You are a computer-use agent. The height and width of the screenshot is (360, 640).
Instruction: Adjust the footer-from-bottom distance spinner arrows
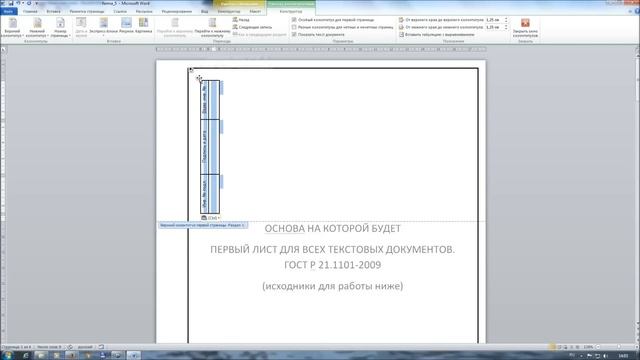(506, 27)
